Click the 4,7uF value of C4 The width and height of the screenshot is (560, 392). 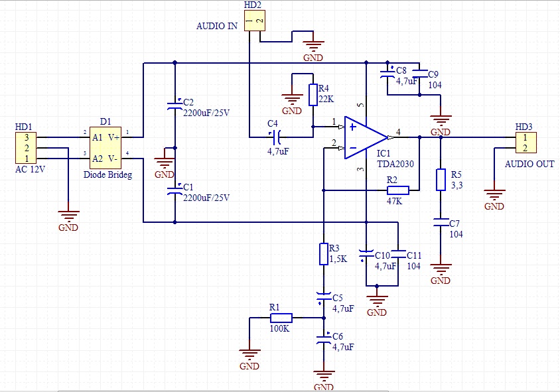[278, 151]
